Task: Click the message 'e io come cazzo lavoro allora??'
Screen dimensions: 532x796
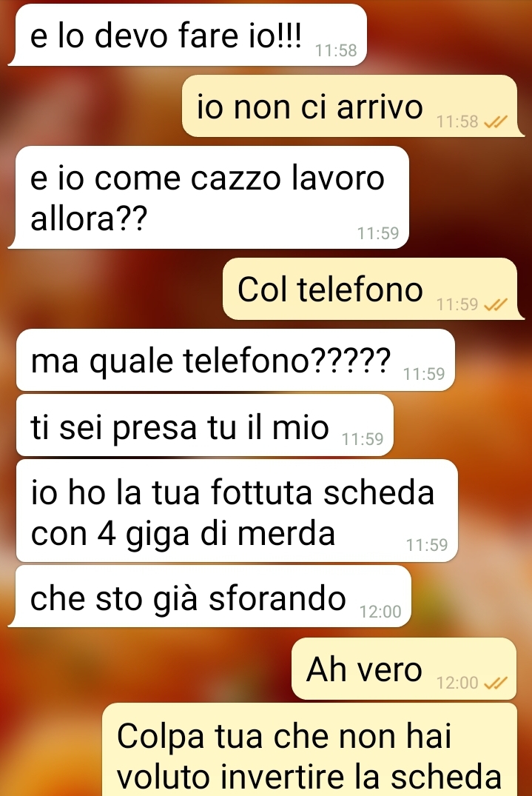Action: point(209,198)
